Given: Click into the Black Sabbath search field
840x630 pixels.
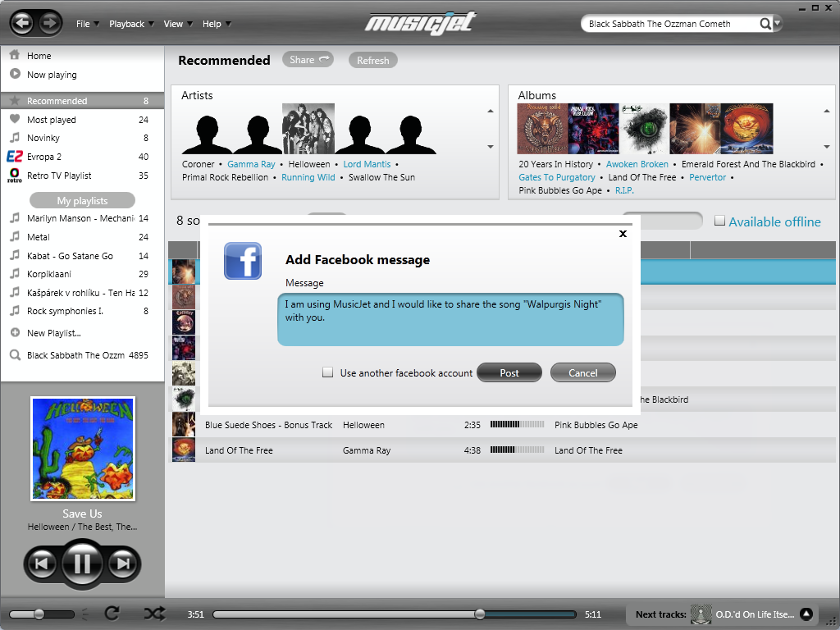Looking at the screenshot, I should point(671,24).
